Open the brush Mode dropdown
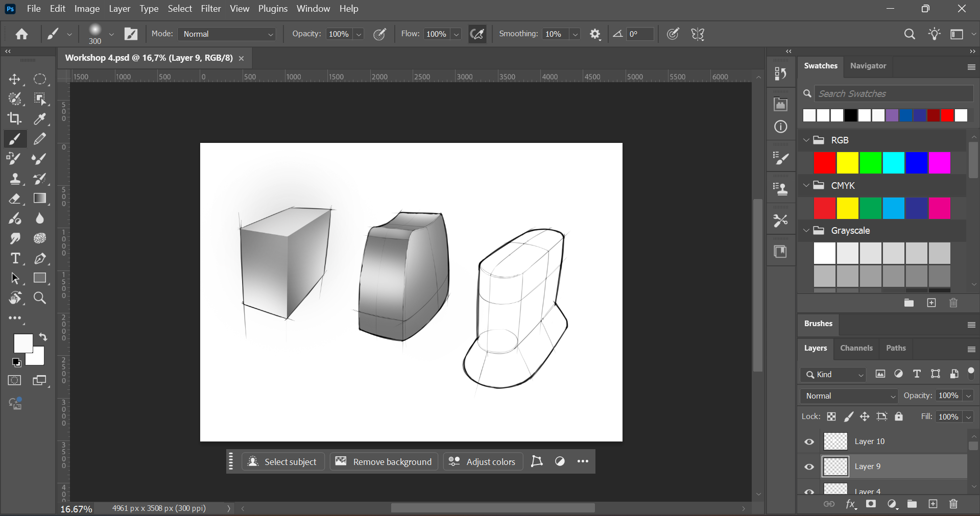The height and width of the screenshot is (516, 980). tap(227, 34)
